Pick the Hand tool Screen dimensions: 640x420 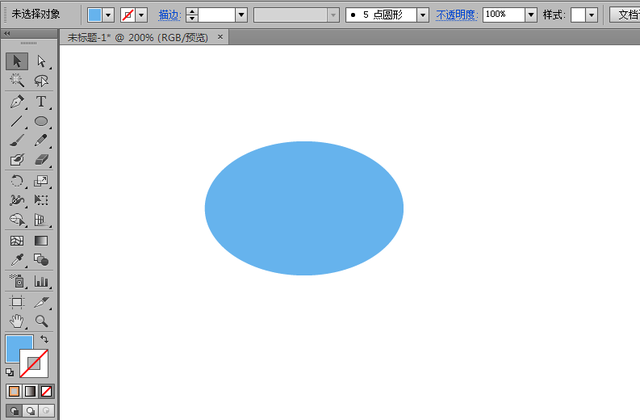click(17, 321)
